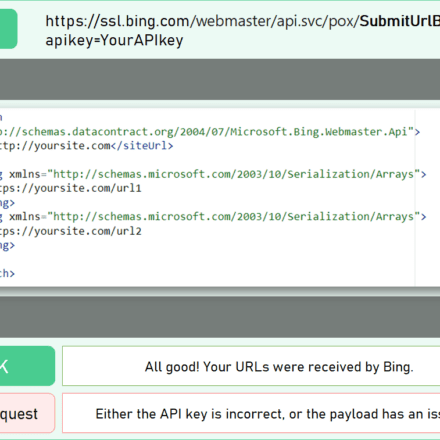This screenshot has width=440, height=440.
Task: Click the final closing tag line in code
Action: 7,273
